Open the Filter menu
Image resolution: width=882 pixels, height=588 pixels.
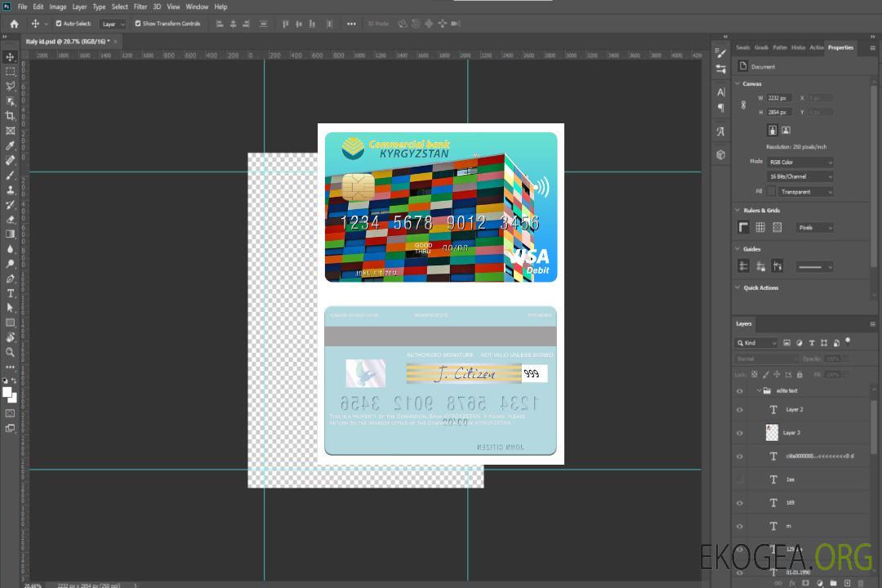coord(140,7)
